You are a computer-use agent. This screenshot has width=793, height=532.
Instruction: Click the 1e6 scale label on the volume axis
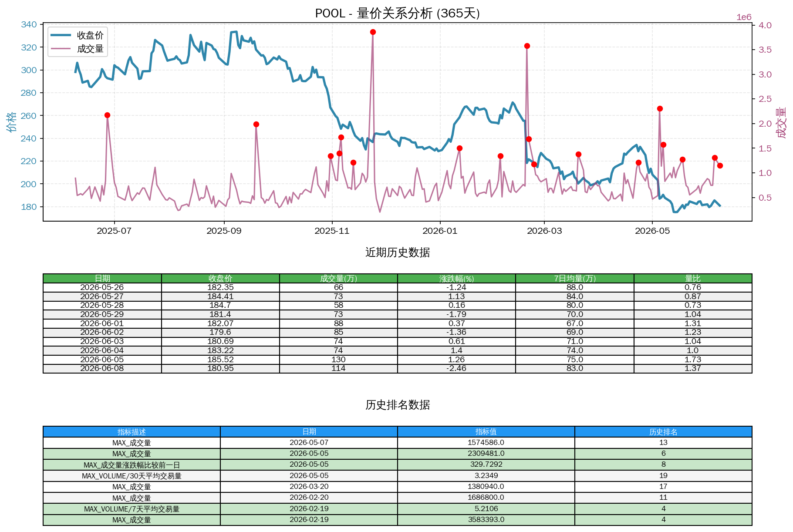coord(744,17)
